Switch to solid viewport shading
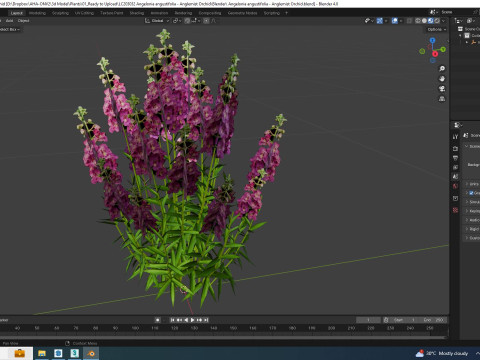 coord(424,21)
